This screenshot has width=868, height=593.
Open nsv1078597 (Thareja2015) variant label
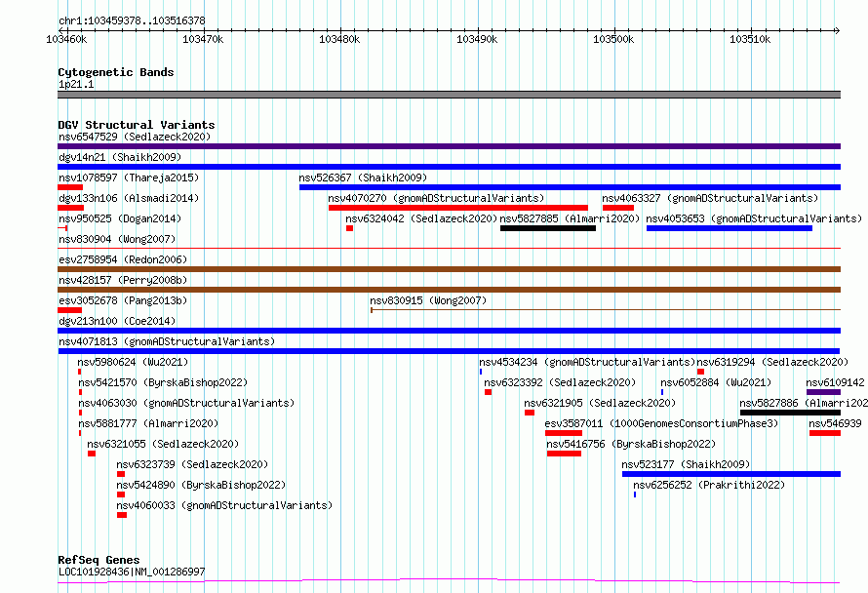(129, 178)
